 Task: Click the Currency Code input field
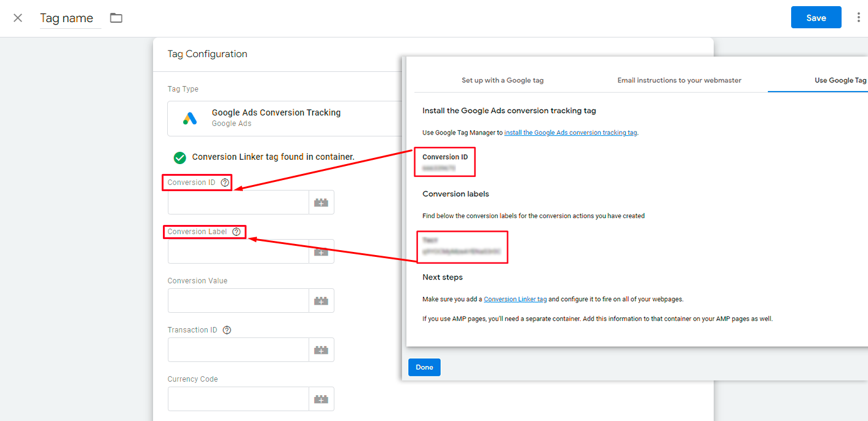238,399
